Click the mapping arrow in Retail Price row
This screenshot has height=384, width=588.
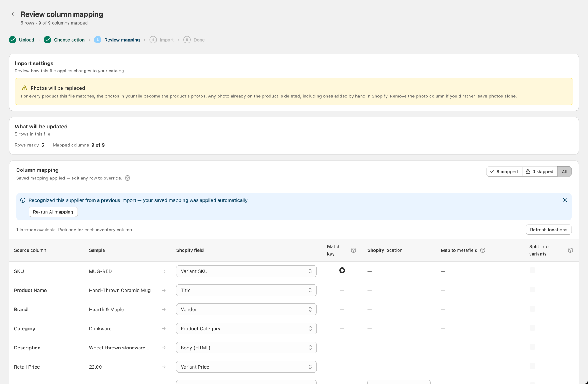(x=164, y=367)
